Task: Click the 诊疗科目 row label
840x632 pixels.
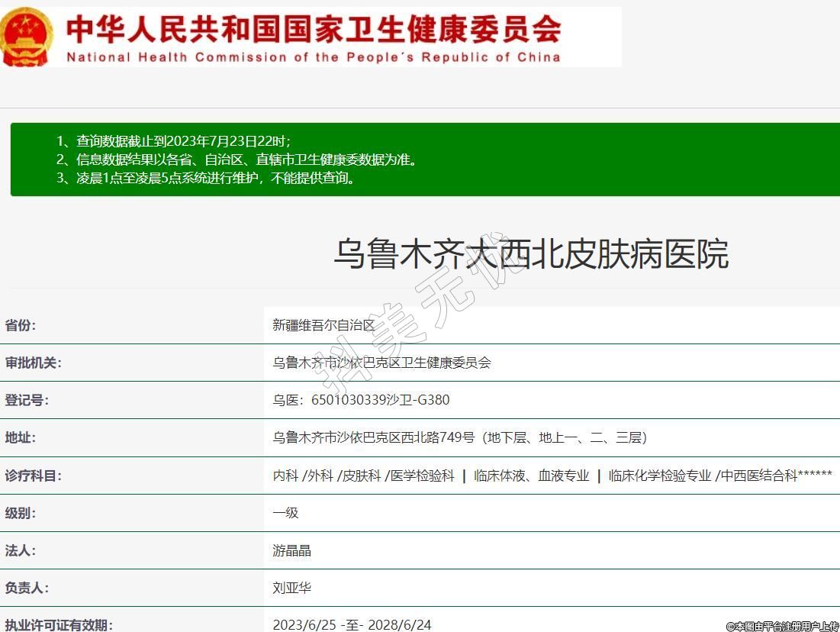Action: pos(34,476)
